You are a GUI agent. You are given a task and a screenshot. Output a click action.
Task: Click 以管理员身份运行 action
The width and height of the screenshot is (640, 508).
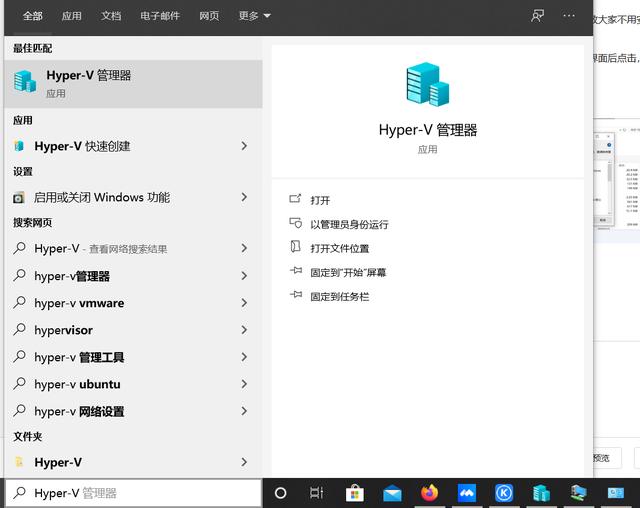[349, 225]
